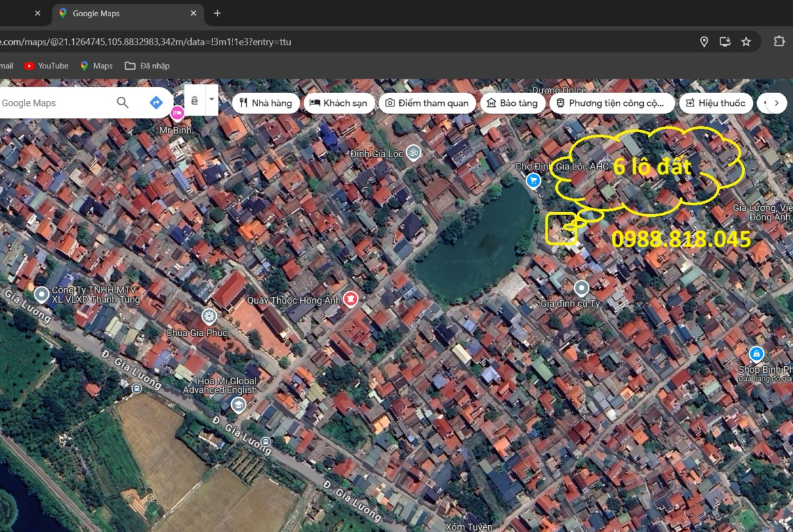Open the Đã nhập bookmarks folder

click(147, 66)
